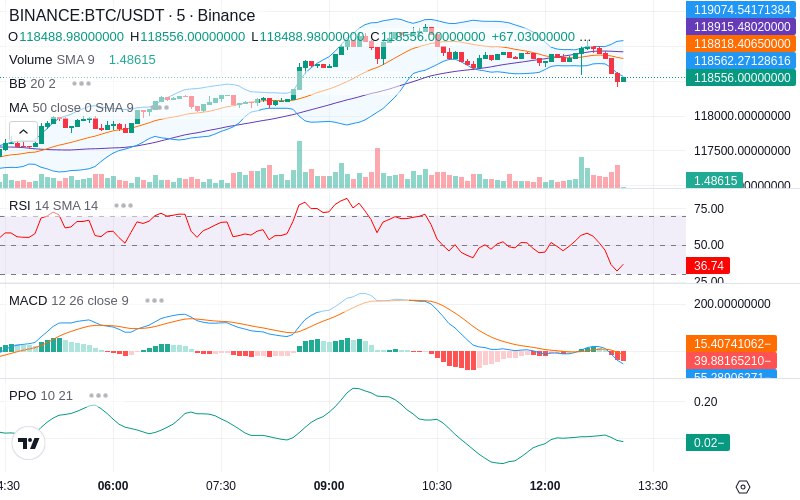Select the RSI 14 SMA 14 legend label

[54, 206]
